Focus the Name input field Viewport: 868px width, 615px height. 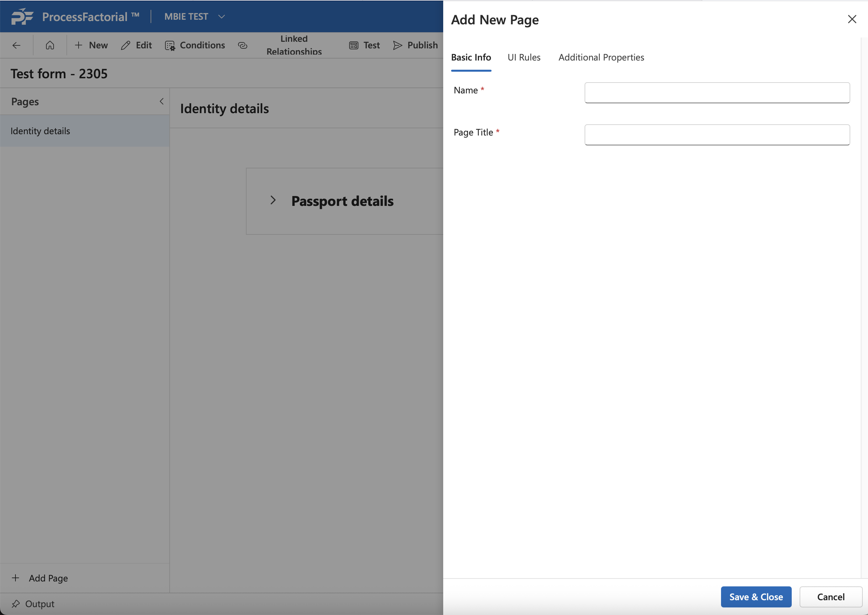pyautogui.click(x=717, y=93)
